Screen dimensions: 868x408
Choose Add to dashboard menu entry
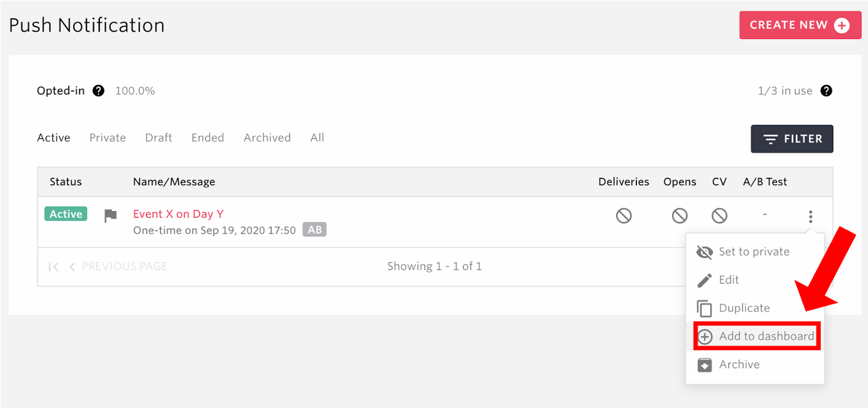[757, 336]
